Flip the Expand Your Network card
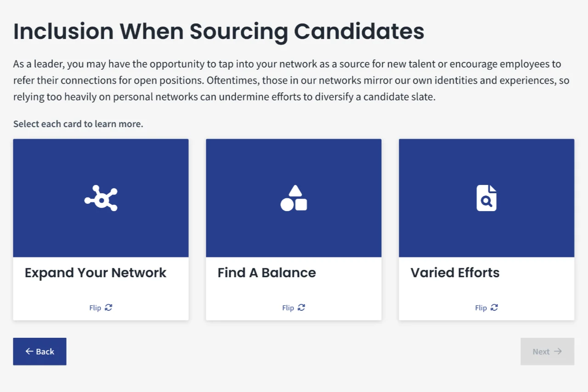This screenshot has width=588, height=392. coord(101,308)
